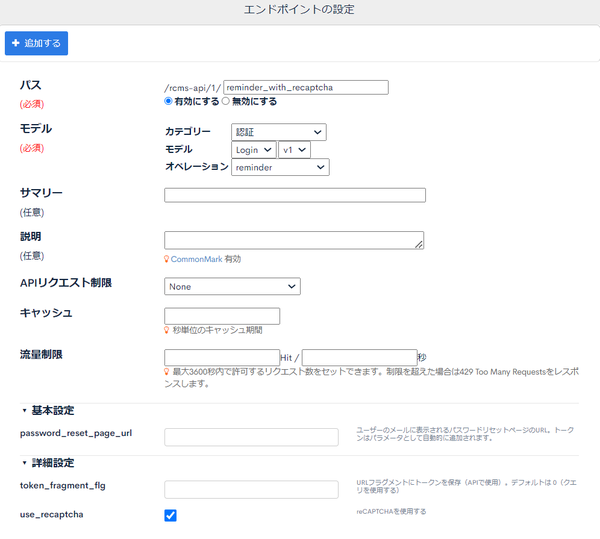This screenshot has width=600, height=539.
Task: Open the モデル dropdown showing Login
Action: coord(254,150)
